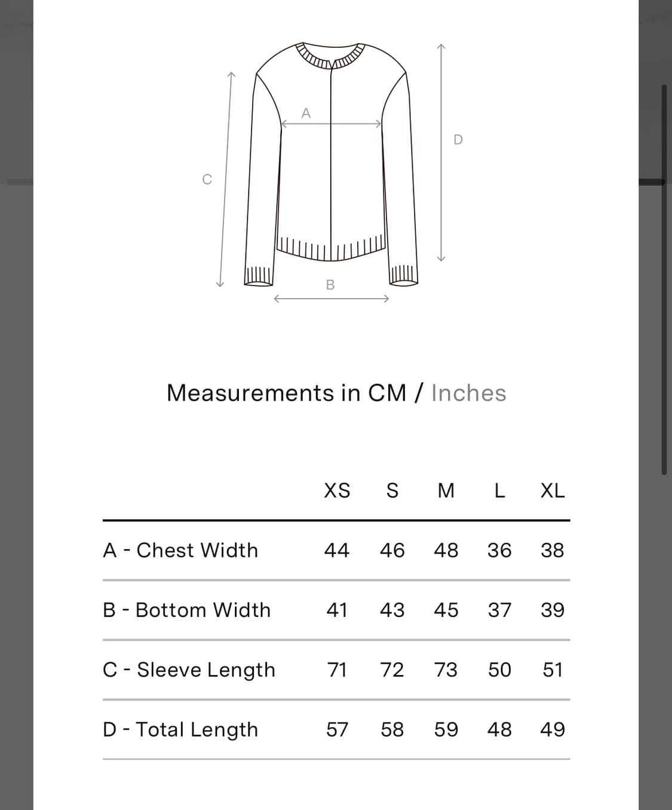Click the XL total length value 49
The height and width of the screenshot is (810, 672).
point(553,729)
